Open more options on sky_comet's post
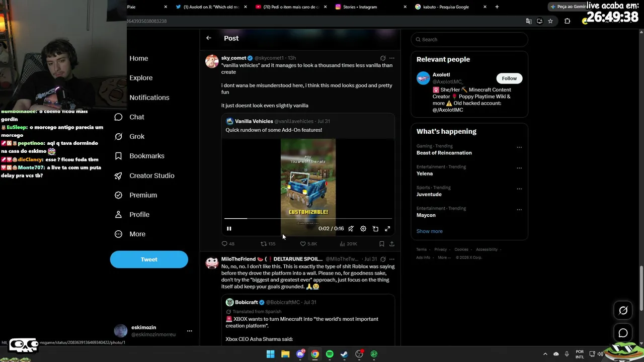Image resolution: width=644 pixels, height=362 pixels. tap(392, 58)
